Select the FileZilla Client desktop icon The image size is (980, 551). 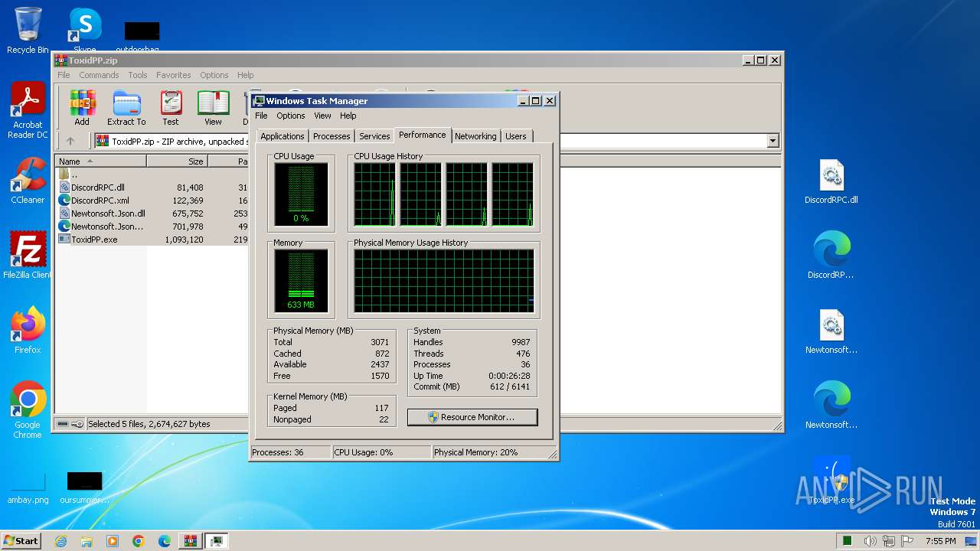pos(28,256)
